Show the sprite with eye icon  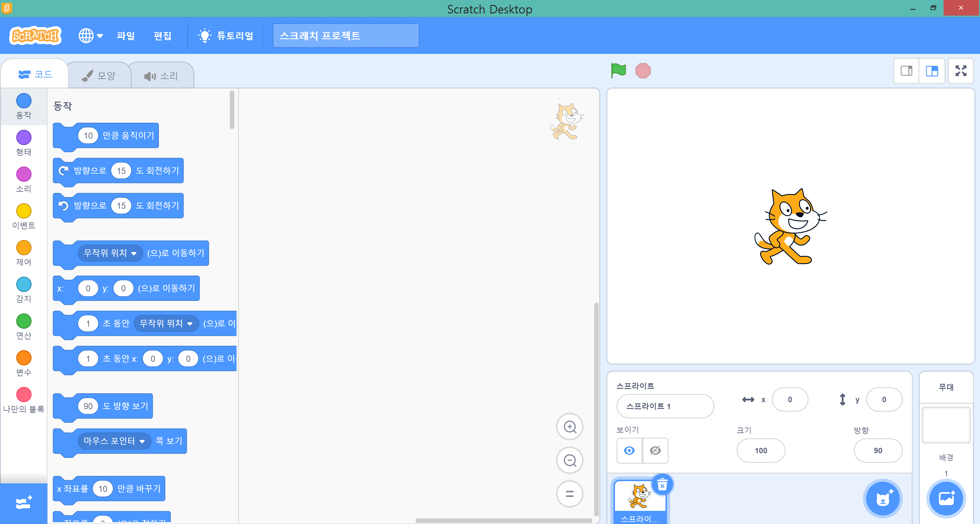coord(629,451)
